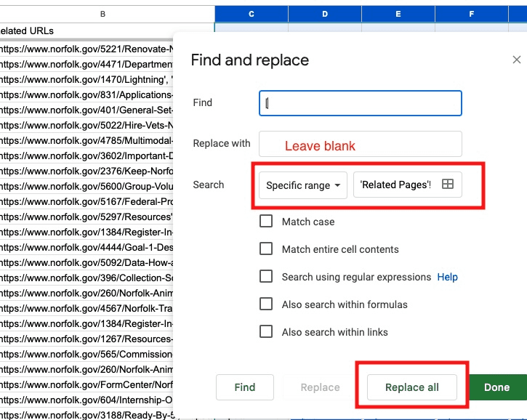Click the 'Related Pages'! range field
Image resolution: width=527 pixels, height=420 pixels.
(407, 185)
